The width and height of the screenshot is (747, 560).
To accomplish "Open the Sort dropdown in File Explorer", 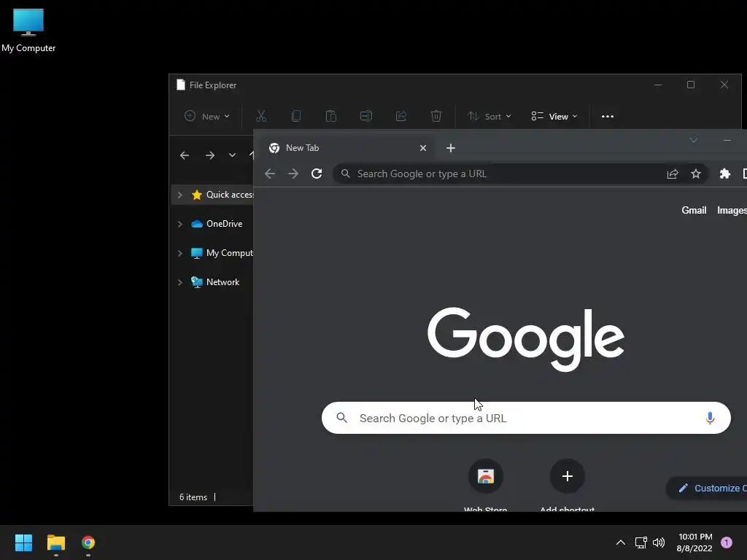I will point(489,116).
